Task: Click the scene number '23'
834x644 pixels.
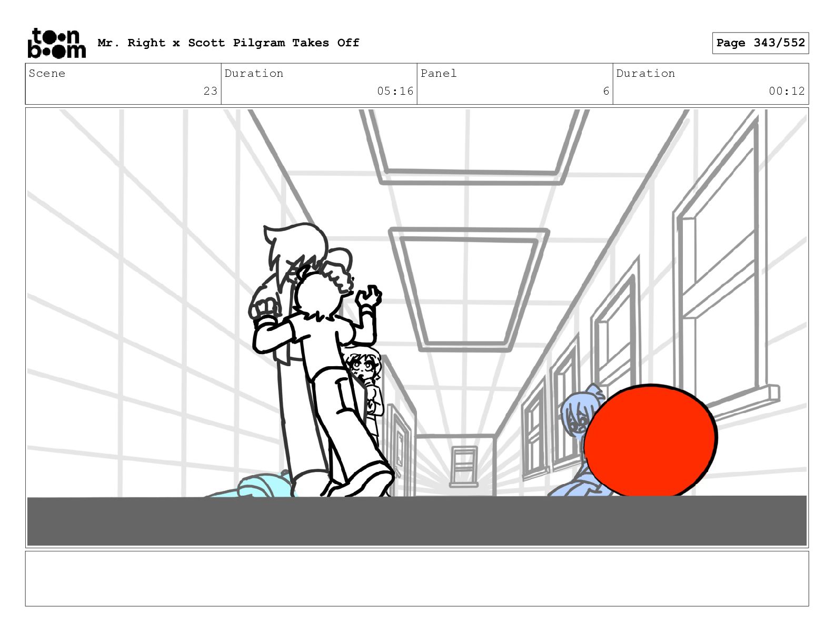Action: pos(211,91)
